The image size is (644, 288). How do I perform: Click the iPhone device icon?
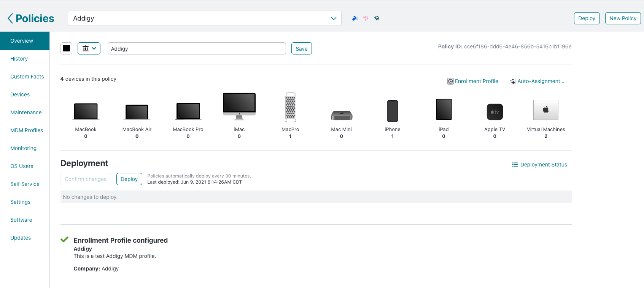click(393, 111)
